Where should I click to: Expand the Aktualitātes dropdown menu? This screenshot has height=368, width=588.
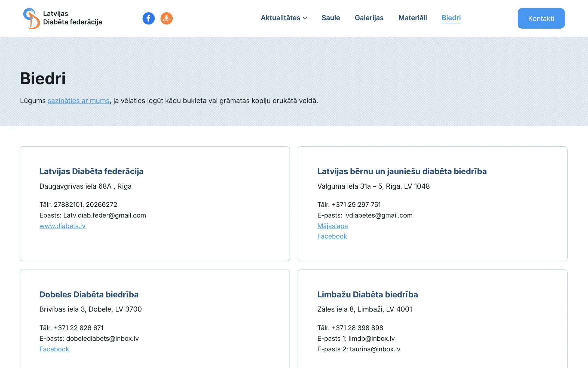click(x=284, y=18)
